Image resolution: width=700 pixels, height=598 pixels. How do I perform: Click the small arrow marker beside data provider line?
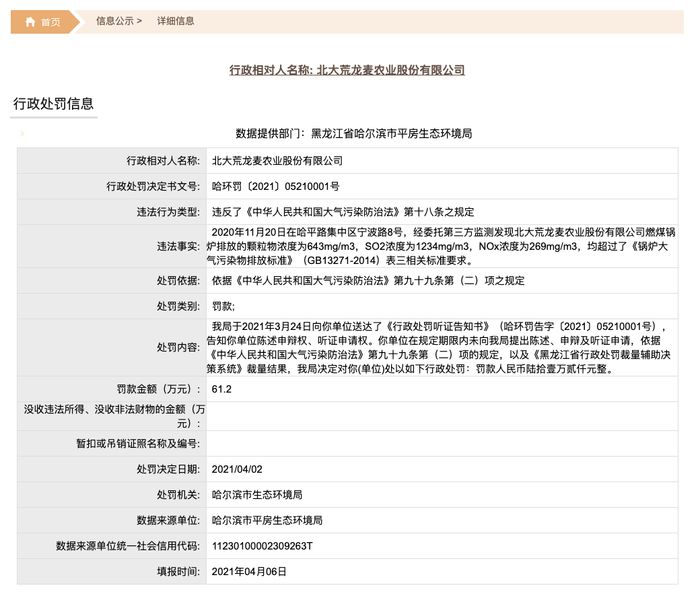click(23, 134)
